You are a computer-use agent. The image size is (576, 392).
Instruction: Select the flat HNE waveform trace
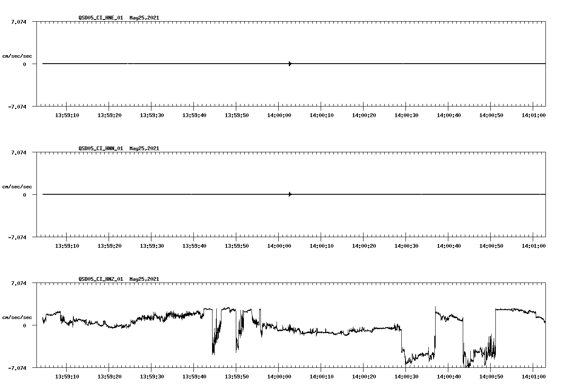(170, 63)
